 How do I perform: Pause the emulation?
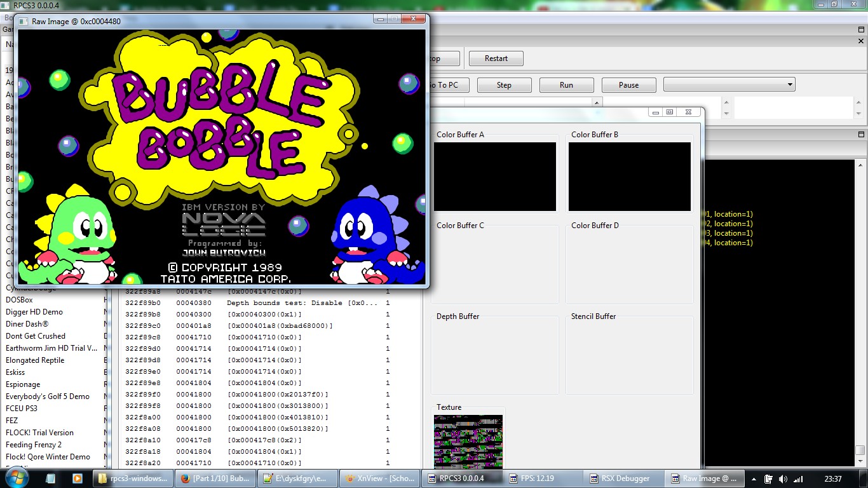(x=628, y=85)
